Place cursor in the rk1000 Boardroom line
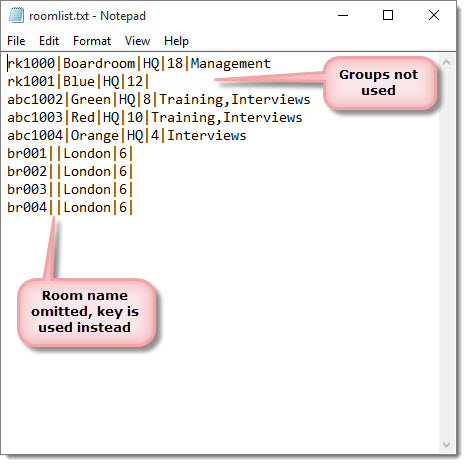 click(139, 63)
